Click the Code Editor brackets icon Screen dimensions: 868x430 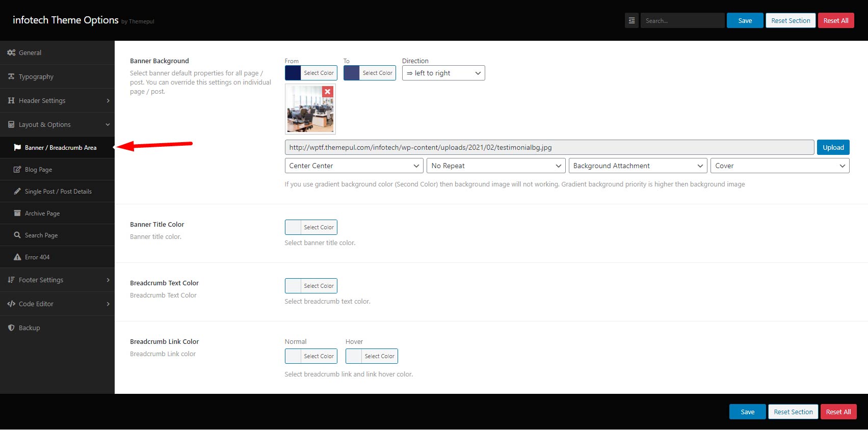(x=11, y=304)
